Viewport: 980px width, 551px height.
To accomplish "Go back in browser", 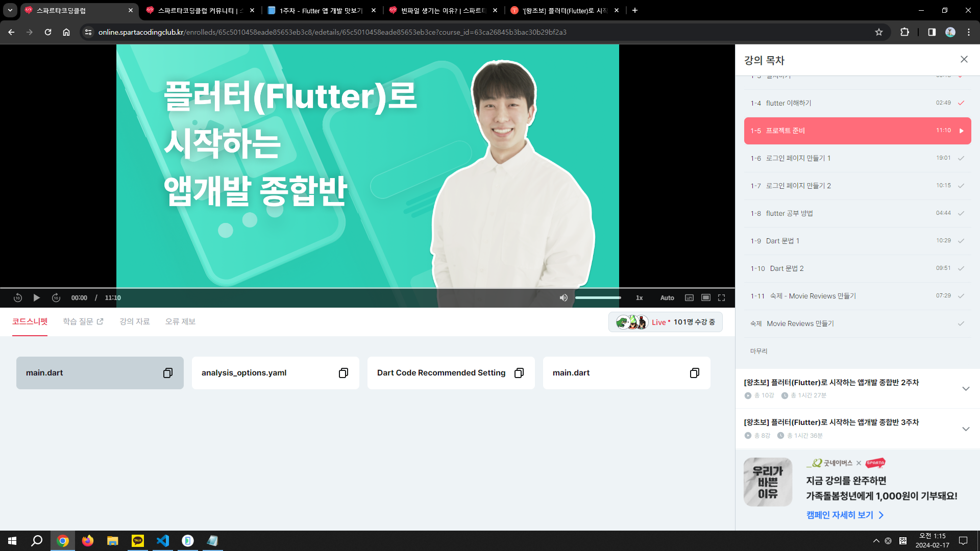I will pyautogui.click(x=11, y=32).
